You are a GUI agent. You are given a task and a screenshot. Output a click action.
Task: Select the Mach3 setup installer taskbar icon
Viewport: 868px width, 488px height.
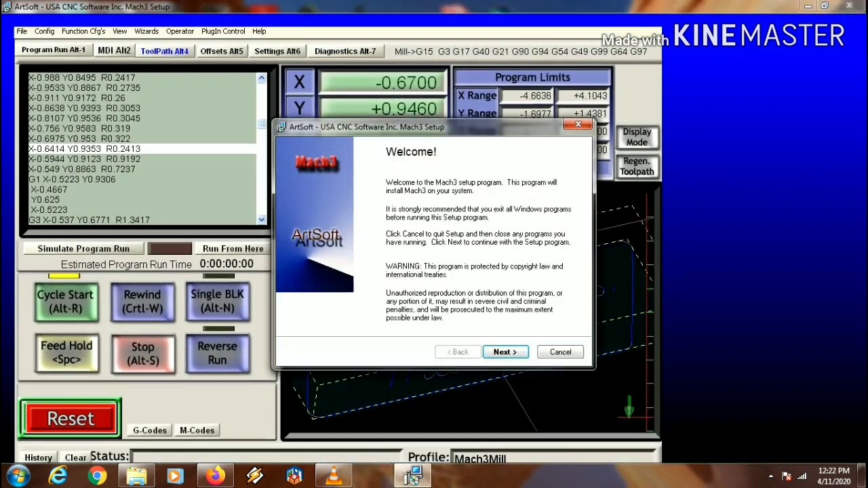[x=413, y=476]
